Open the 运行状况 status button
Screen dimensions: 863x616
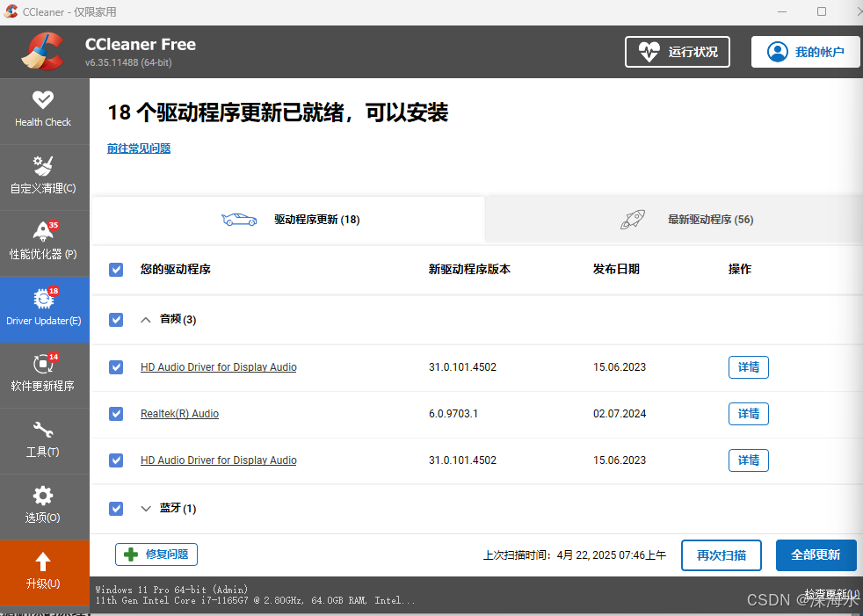coord(678,53)
